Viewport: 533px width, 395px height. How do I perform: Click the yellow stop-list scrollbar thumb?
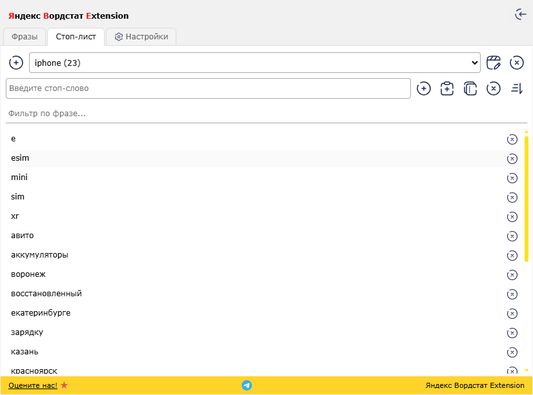tap(527, 199)
